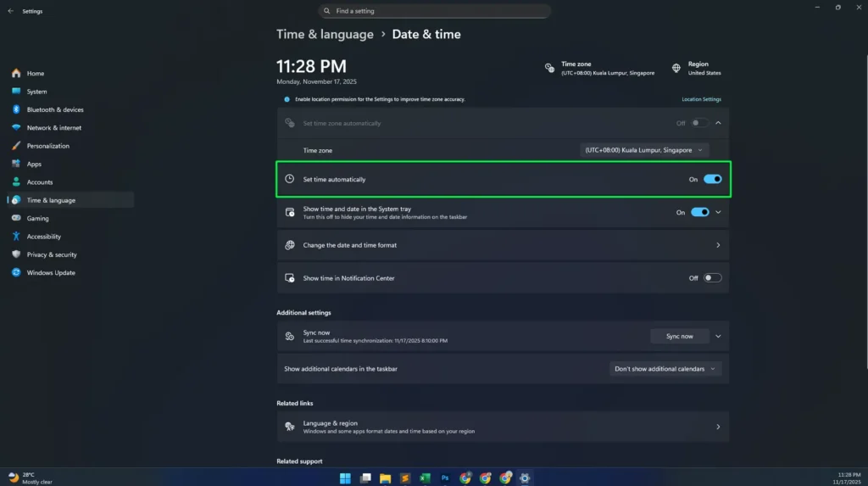This screenshot has height=486, width=868.
Task: Click the back arrow icon in Settings
Action: tap(10, 11)
